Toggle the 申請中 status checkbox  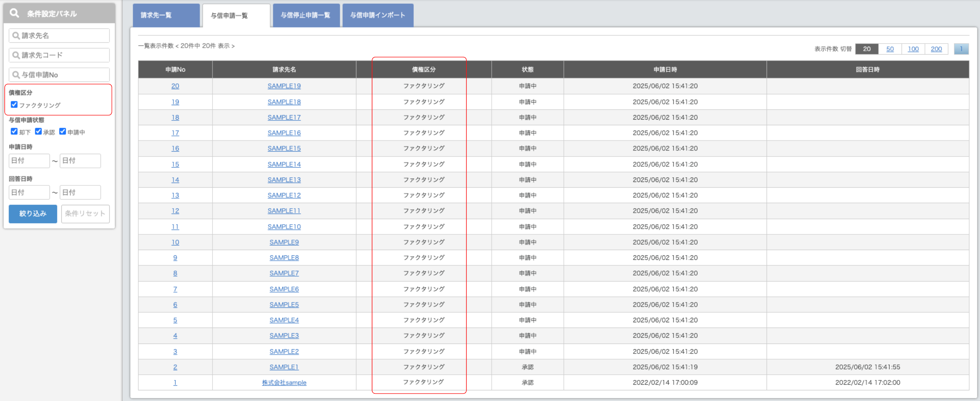tap(63, 131)
